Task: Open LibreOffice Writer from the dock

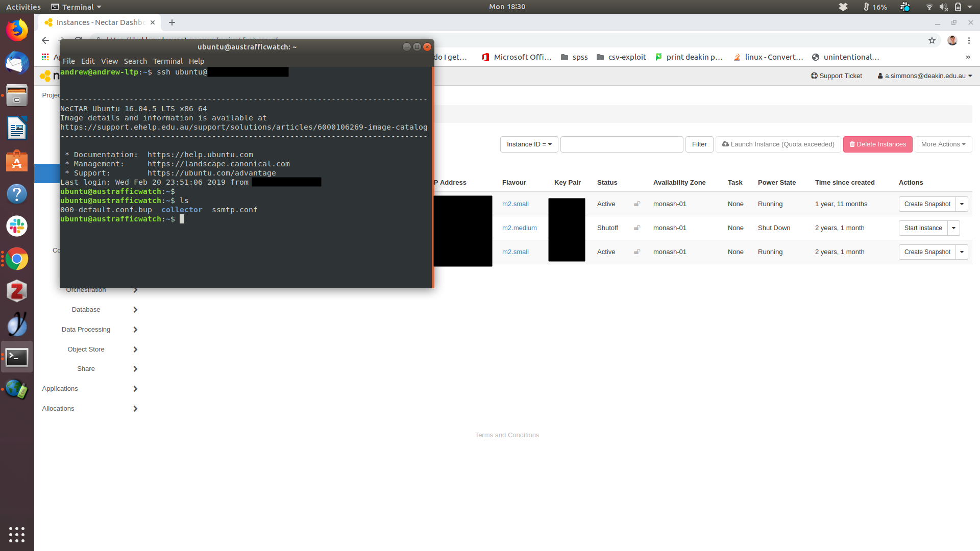Action: [17, 128]
